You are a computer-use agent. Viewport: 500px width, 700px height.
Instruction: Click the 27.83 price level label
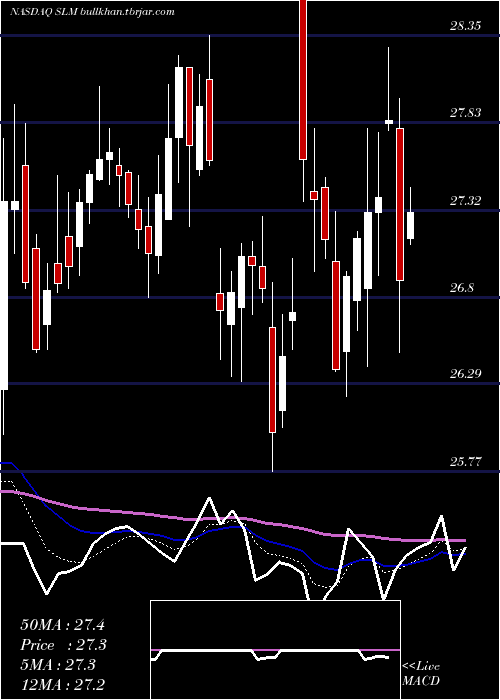pos(465,113)
